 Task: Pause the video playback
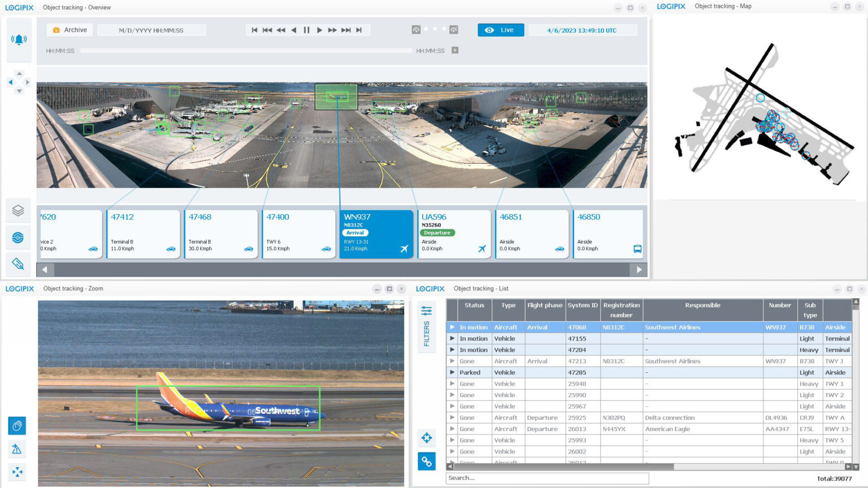[x=306, y=30]
